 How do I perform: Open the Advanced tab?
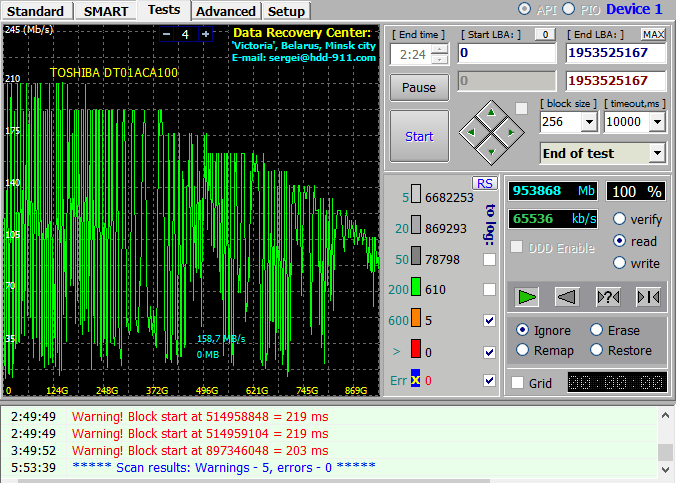[x=226, y=11]
